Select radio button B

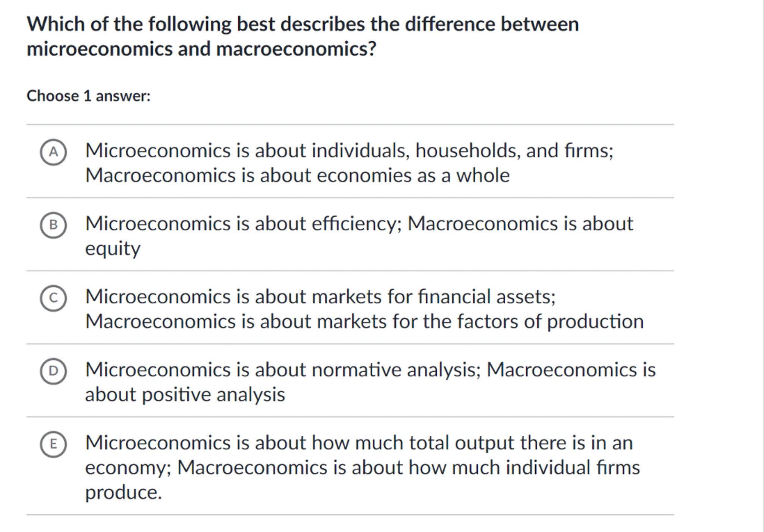pos(53,225)
